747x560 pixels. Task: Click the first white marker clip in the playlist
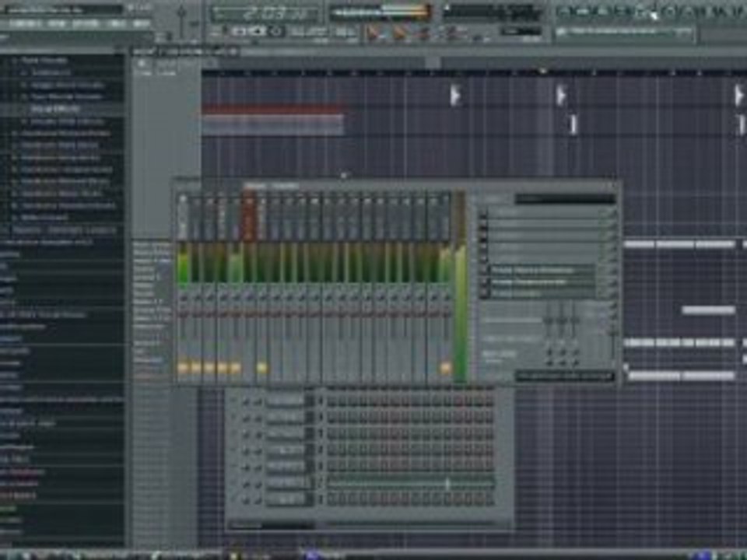[455, 95]
